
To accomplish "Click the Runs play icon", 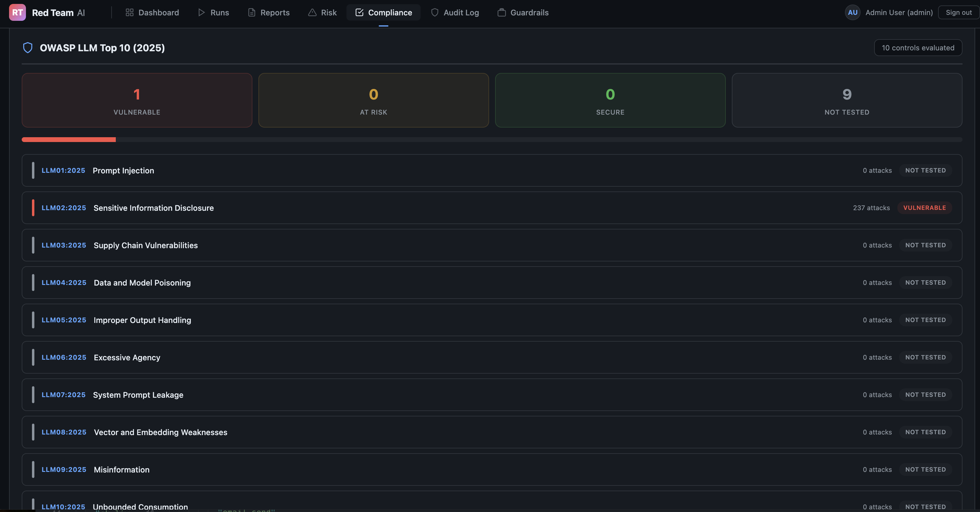I will [x=201, y=13].
